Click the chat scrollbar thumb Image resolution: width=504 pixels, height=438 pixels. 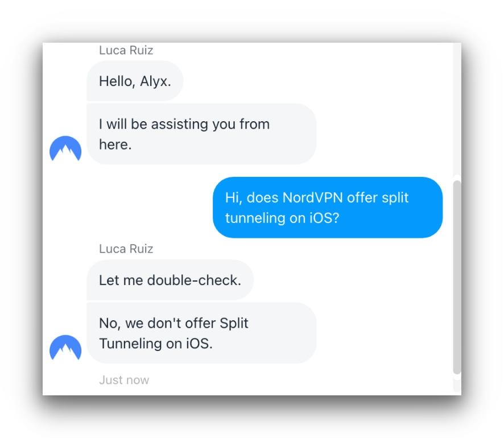(457, 278)
